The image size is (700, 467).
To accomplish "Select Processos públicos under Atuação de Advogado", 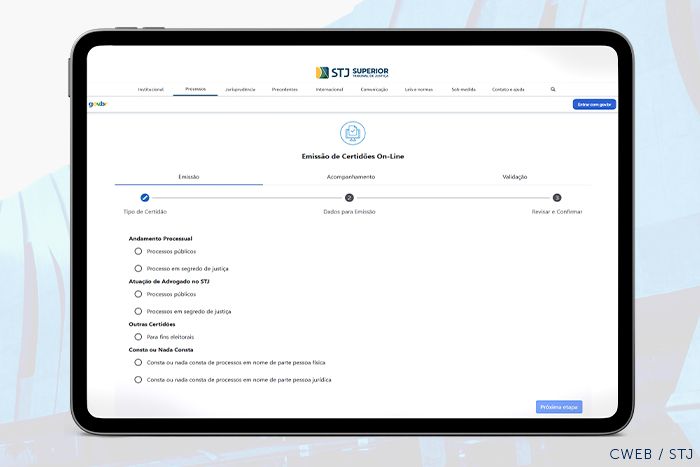I will (x=138, y=294).
